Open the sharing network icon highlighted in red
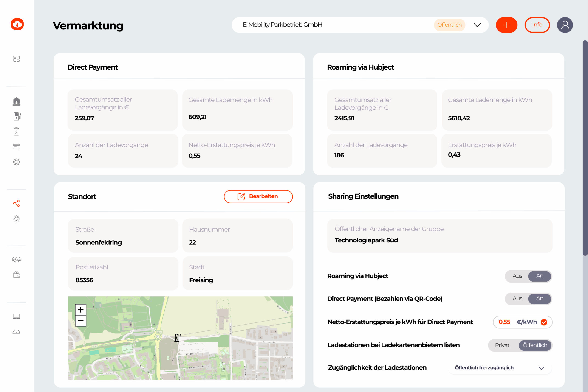 click(17, 203)
